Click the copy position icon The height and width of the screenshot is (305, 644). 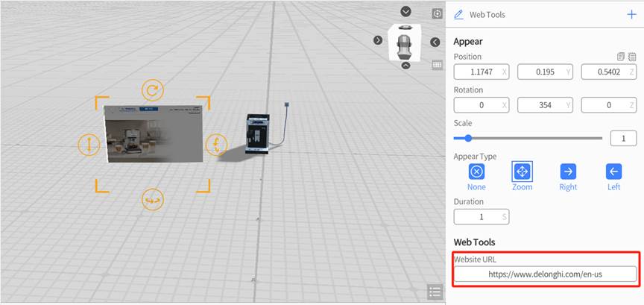point(621,57)
